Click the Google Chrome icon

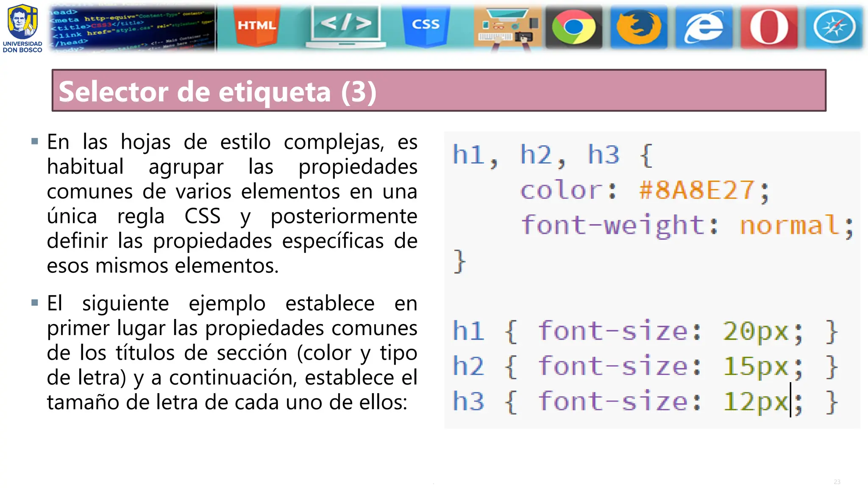coord(574,27)
